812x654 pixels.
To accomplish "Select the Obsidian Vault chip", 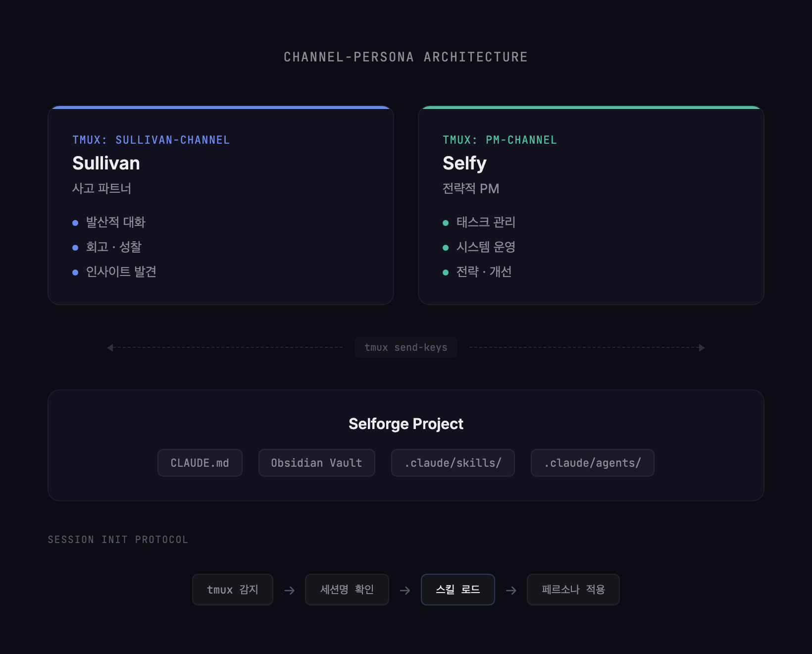I will (317, 463).
